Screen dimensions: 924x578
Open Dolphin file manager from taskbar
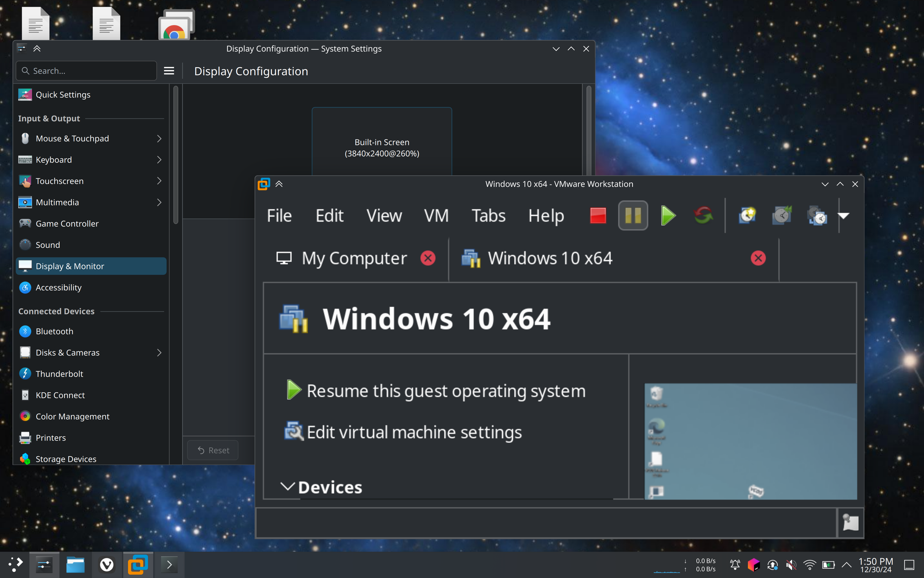pos(75,565)
